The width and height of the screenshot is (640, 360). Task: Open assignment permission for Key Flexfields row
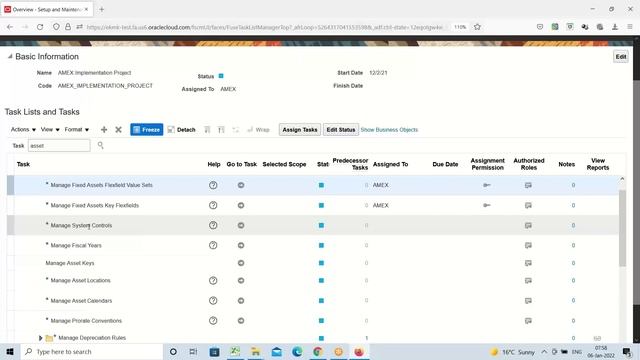tap(487, 205)
